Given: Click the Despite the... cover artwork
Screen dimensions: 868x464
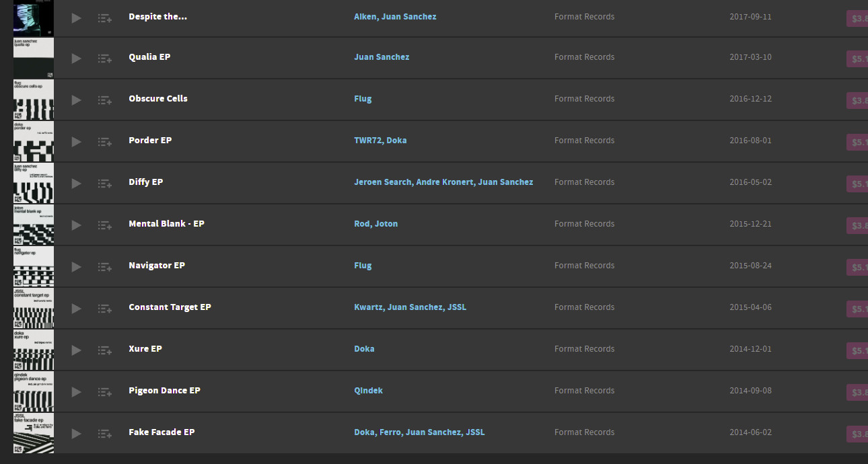Looking at the screenshot, I should pyautogui.click(x=34, y=18).
